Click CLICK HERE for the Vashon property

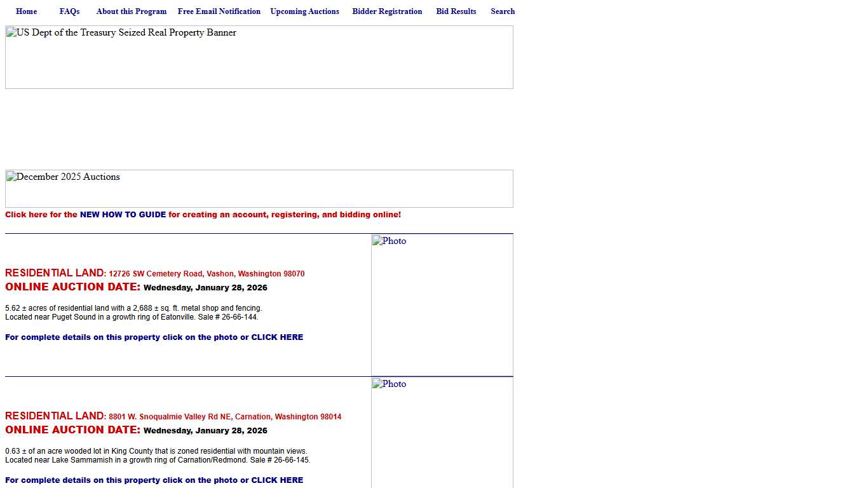[x=278, y=337]
